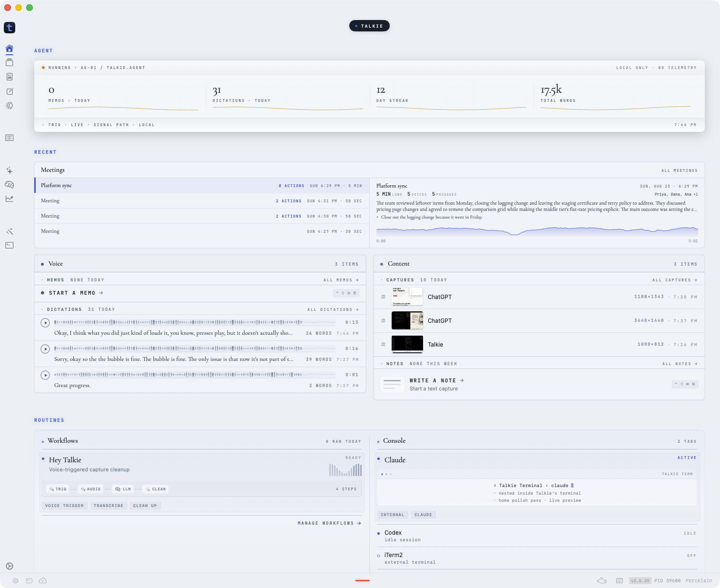This screenshot has width=720, height=588.
Task: Click the Dictations Today stat card
Action: click(288, 97)
